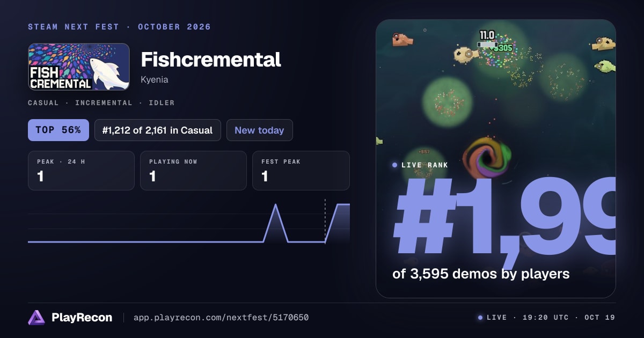Screen dimensions: 644x338
Task: Click the PlayRecon triangle logo icon
Action: (x=36, y=318)
